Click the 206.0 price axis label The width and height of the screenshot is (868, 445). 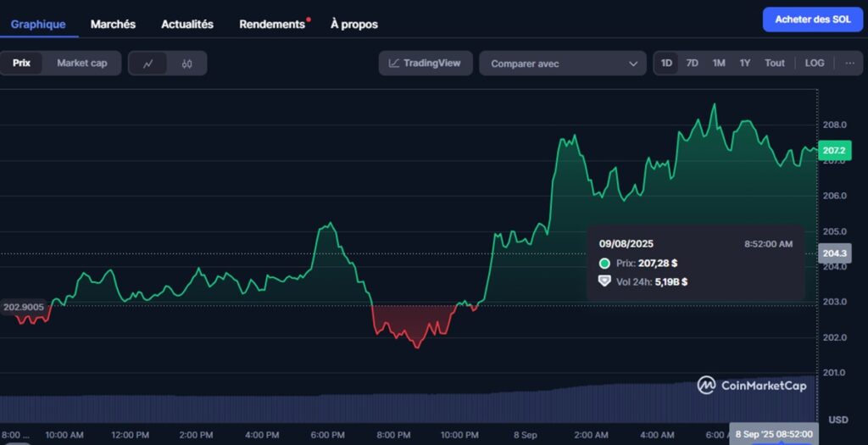click(834, 196)
